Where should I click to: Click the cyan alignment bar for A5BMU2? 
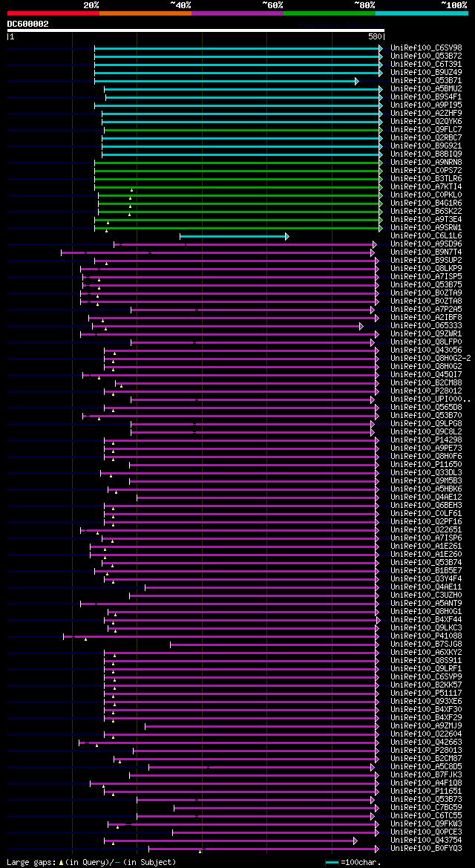pyautogui.click(x=243, y=89)
